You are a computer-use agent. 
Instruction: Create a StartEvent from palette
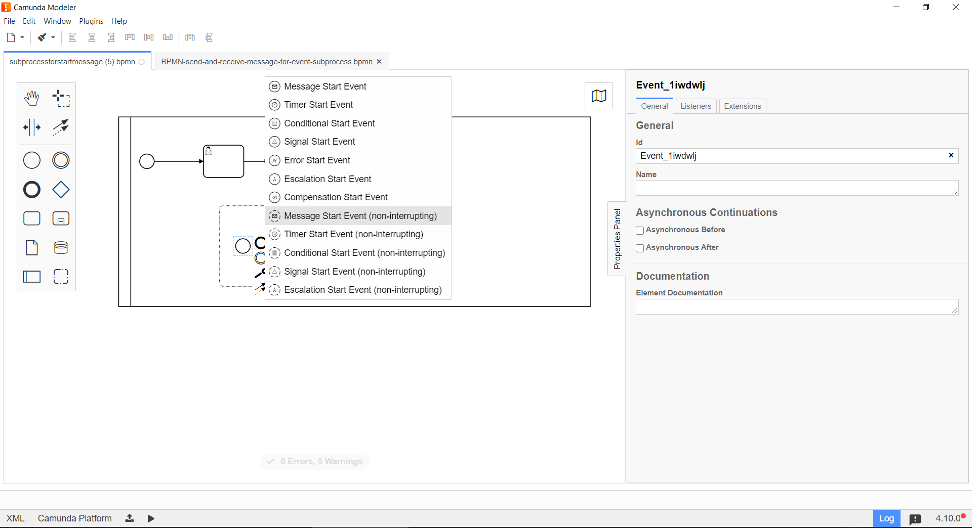(x=32, y=160)
